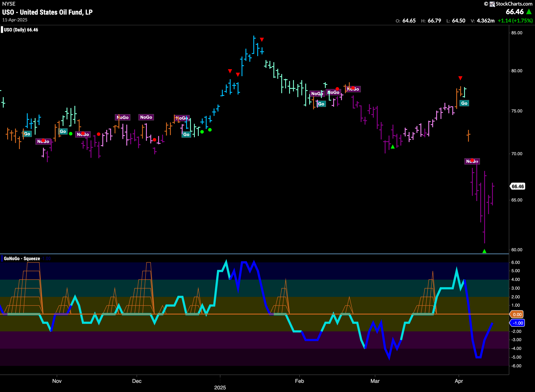Click the Apr label on the time axis

click(459, 381)
